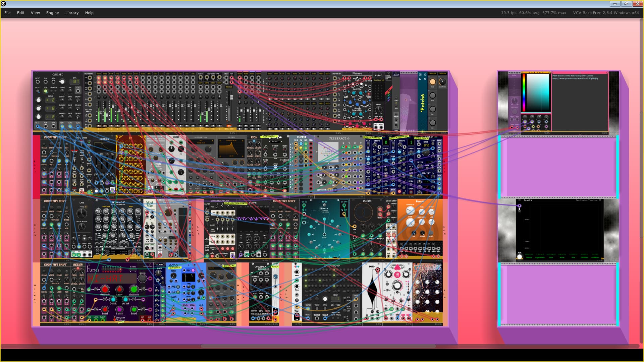644x362 pixels.
Task: Click the green HARMONICS knob on Funes
Action: [133, 289]
